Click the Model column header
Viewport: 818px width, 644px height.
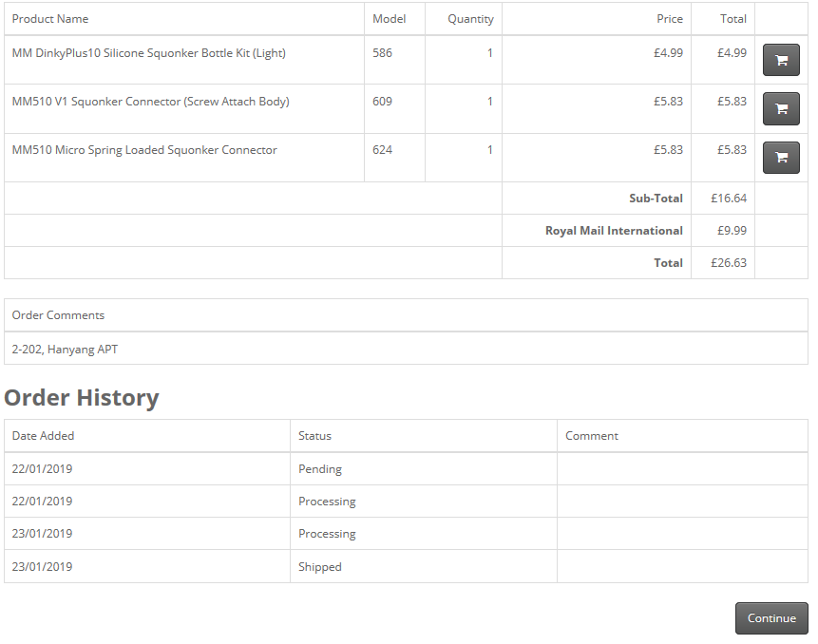coord(390,19)
